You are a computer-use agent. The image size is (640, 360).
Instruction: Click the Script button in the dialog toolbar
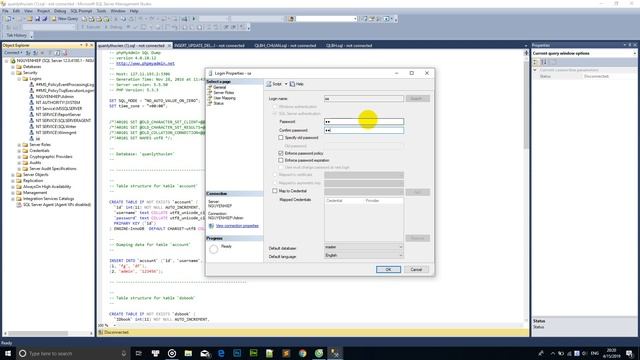point(274,84)
